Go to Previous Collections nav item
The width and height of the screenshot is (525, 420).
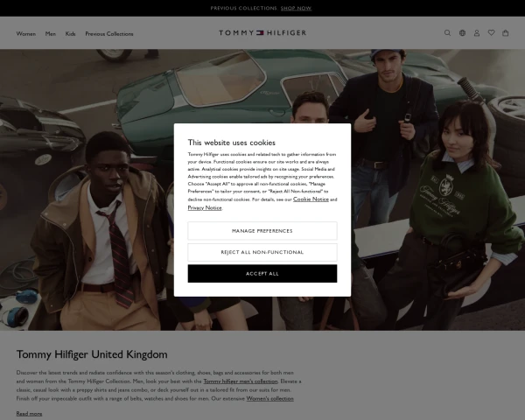(109, 33)
